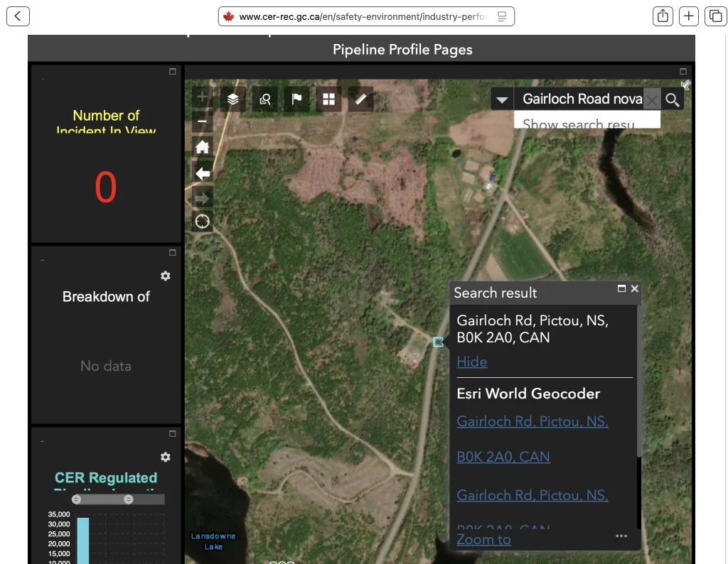Click the flag icon in map toolbar
The height and width of the screenshot is (564, 728).
coord(297,99)
